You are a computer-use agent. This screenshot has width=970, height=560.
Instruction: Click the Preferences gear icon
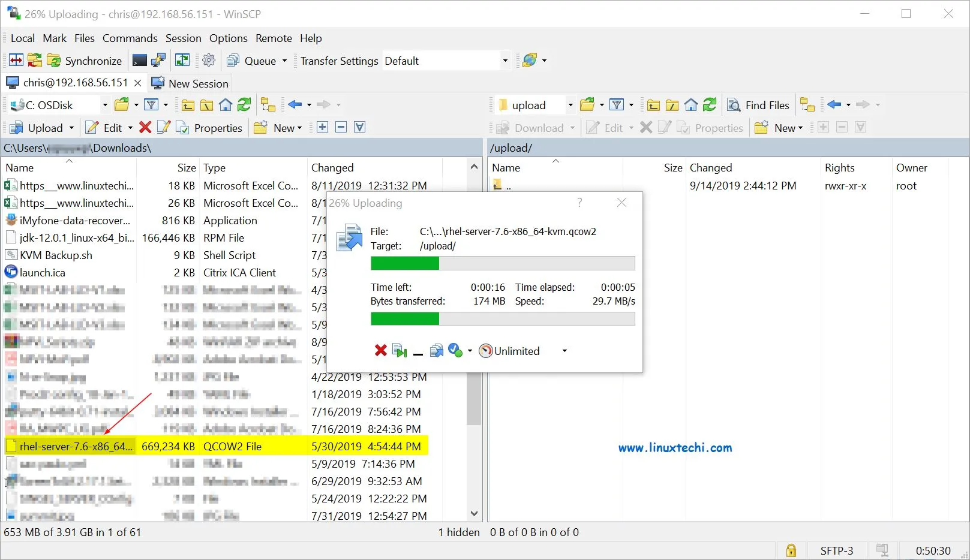209,61
